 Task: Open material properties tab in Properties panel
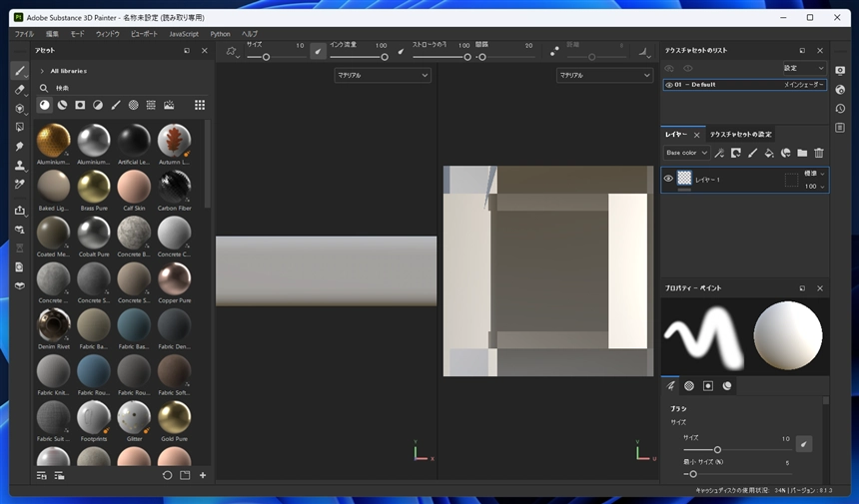(727, 386)
